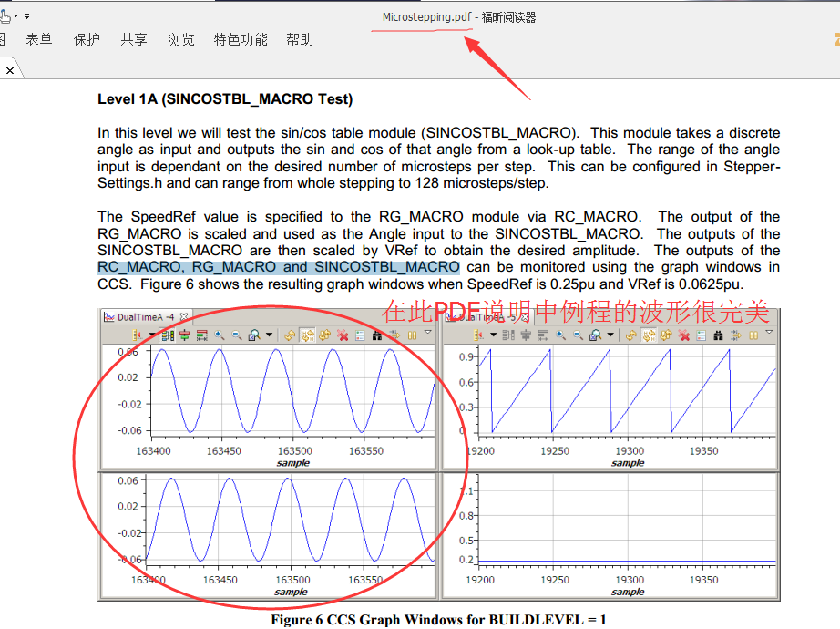
Task: Close the open document tab
Action: pyautogui.click(x=10, y=70)
